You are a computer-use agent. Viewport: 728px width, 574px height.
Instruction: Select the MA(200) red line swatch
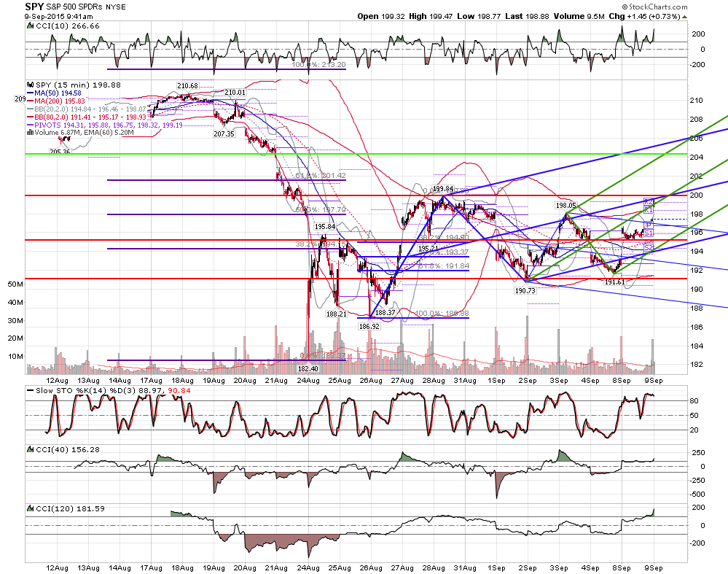click(x=31, y=101)
